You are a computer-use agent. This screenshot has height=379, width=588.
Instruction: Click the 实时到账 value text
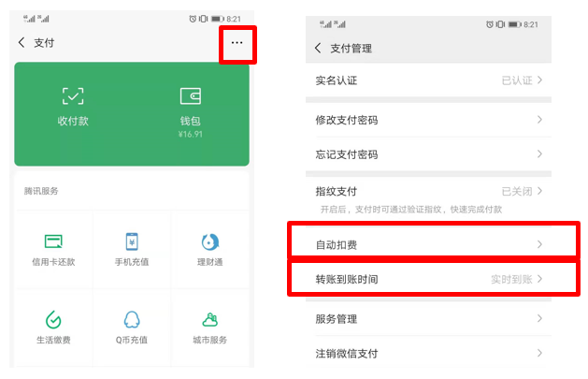tap(512, 279)
